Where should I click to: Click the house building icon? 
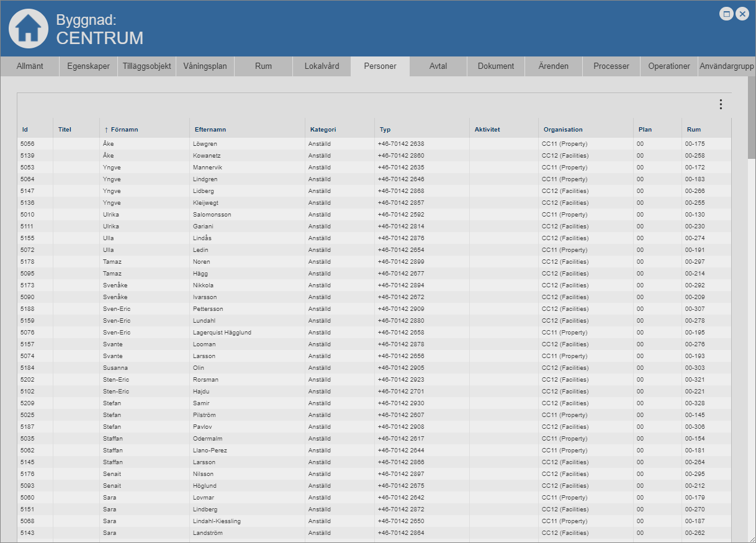pos(28,29)
